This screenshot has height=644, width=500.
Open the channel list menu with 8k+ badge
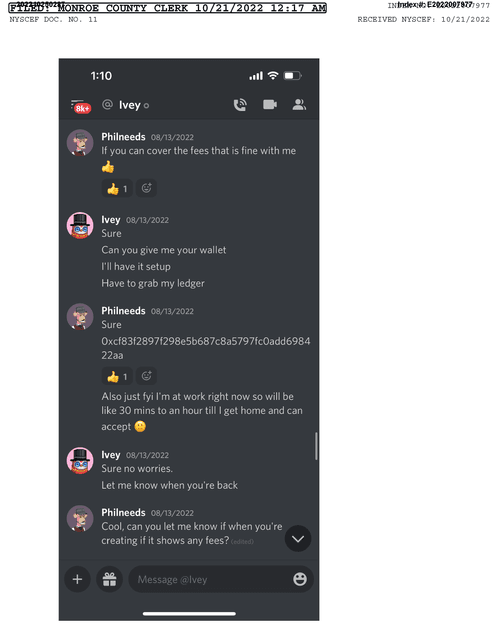(x=81, y=106)
